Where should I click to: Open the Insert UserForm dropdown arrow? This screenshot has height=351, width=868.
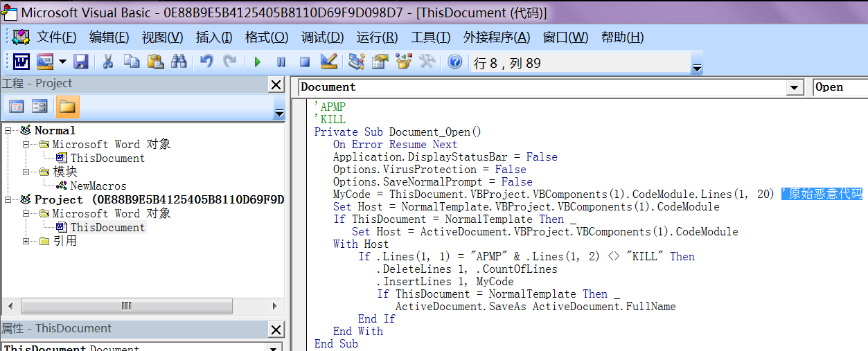(62, 62)
